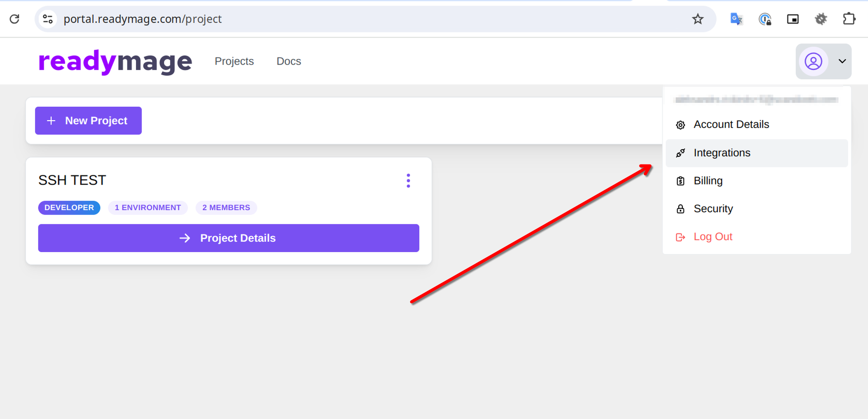Open the gear-shaped extension icon
Viewport: 868px width, 419px height.
coord(821,19)
